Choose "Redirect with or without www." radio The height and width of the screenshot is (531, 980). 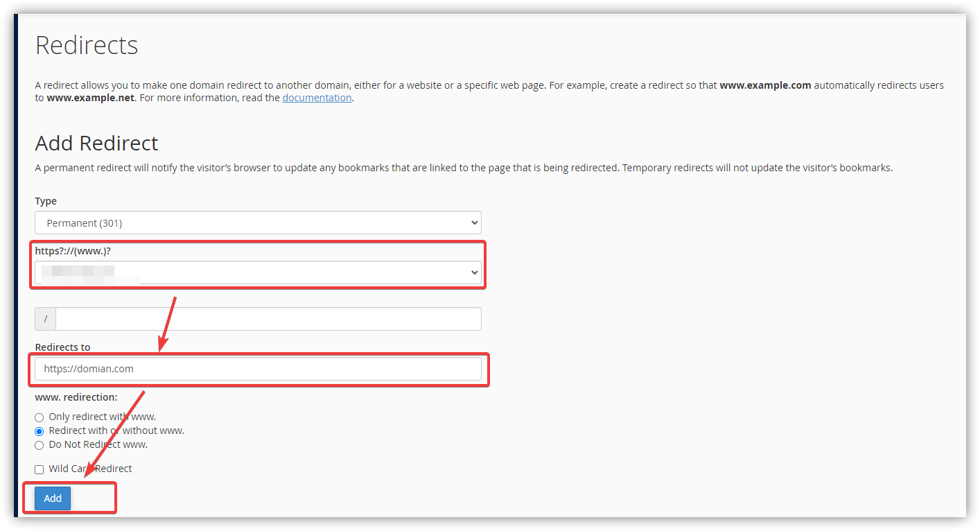coord(40,431)
